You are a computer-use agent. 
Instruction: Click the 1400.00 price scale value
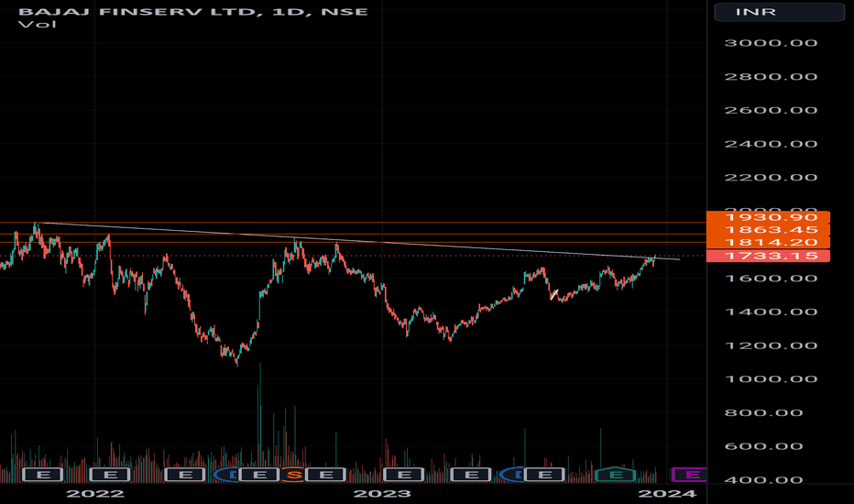(x=771, y=312)
